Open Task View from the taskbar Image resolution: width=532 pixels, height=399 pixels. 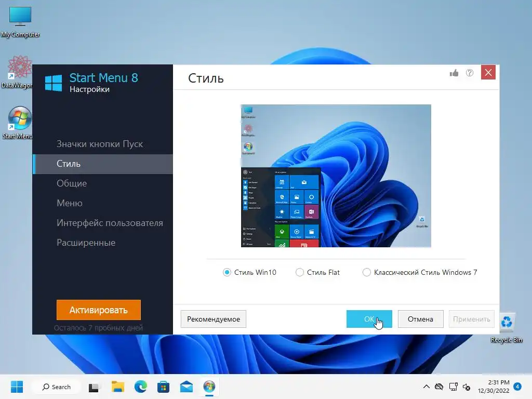click(x=94, y=387)
